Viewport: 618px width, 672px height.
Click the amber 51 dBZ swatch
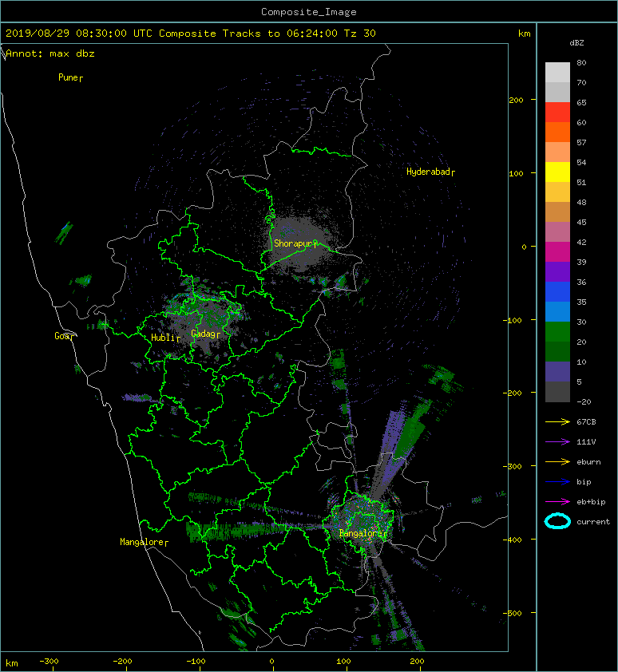(557, 192)
